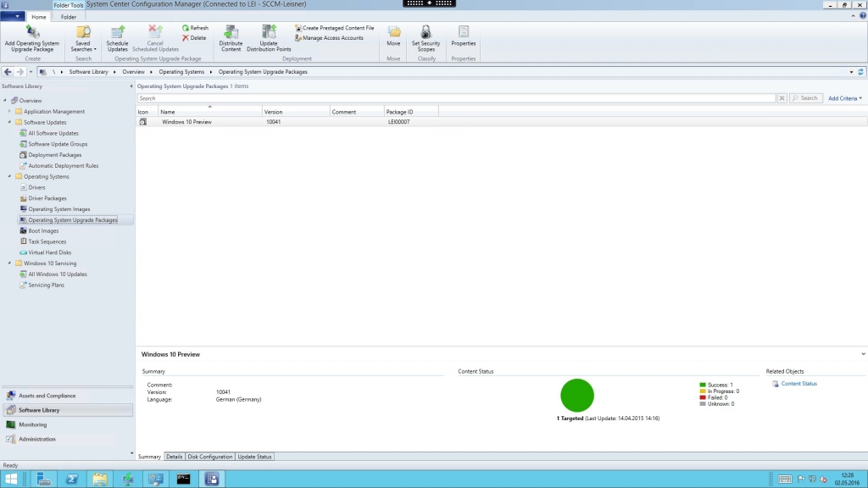
Task: Click in the Search input field
Action: 456,98
